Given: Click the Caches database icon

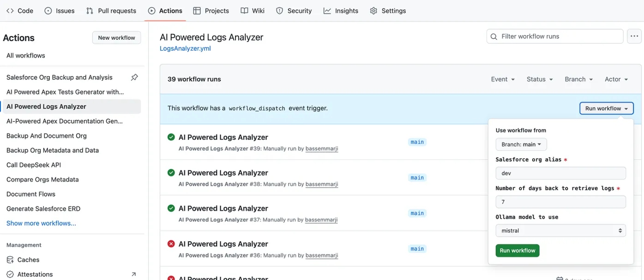Looking at the screenshot, I should 10,260.
